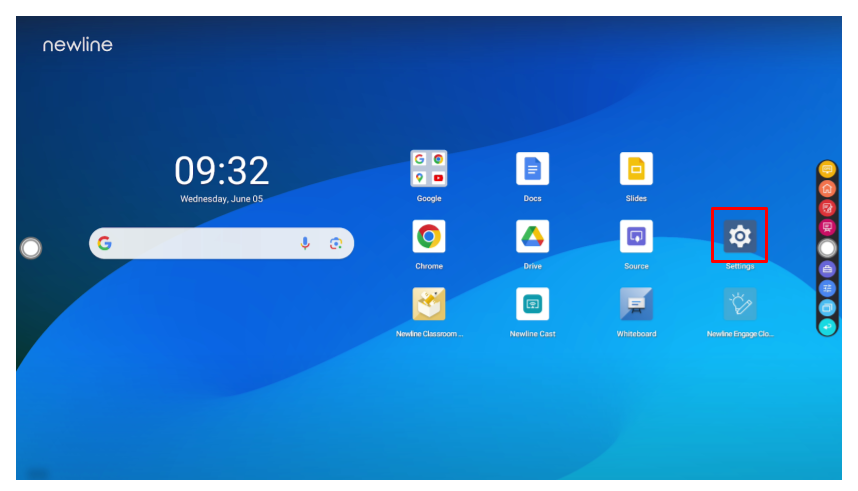Launch Newline Engage Cloud app
This screenshot has width=858, height=491.
pyautogui.click(x=740, y=304)
